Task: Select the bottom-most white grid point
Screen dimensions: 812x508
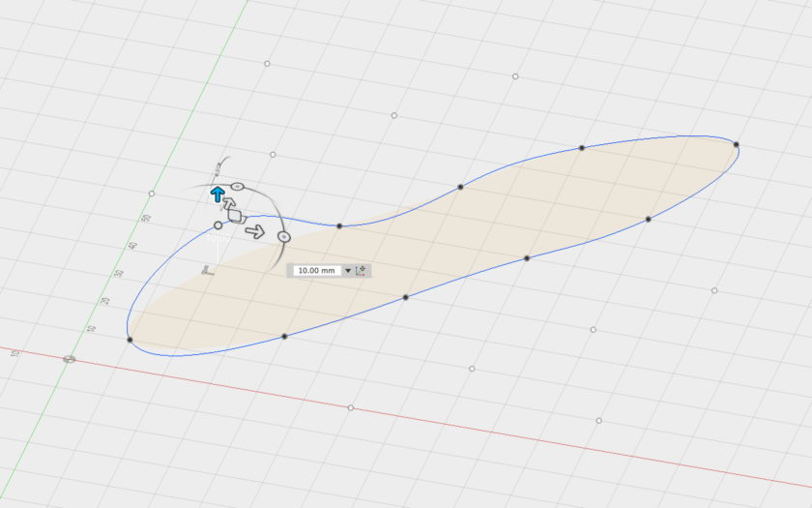Action: 599,421
